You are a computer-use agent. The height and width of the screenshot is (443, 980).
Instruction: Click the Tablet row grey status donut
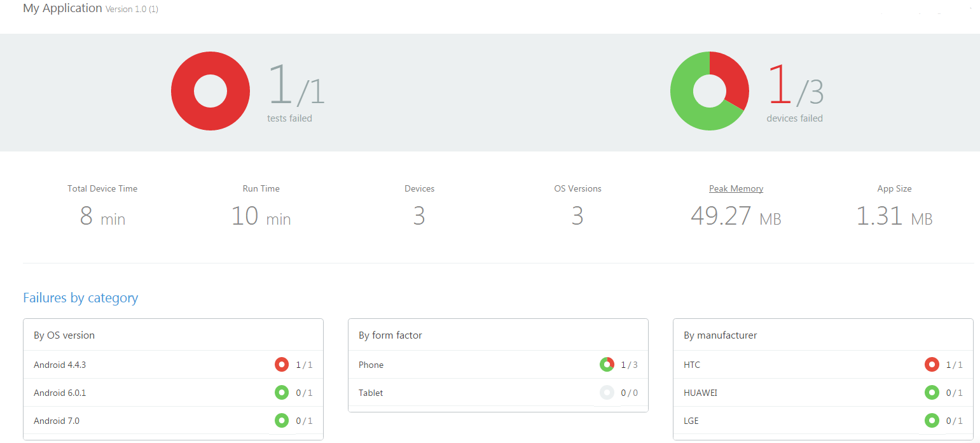coord(607,393)
